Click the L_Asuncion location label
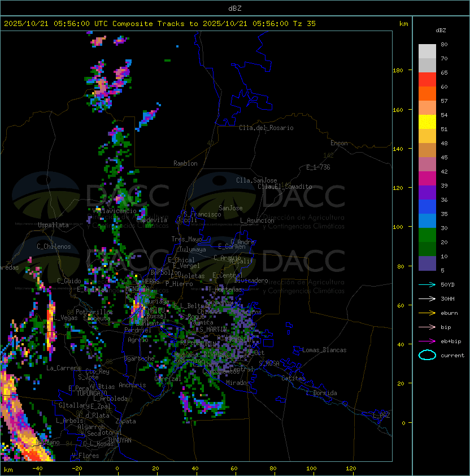 (257, 220)
